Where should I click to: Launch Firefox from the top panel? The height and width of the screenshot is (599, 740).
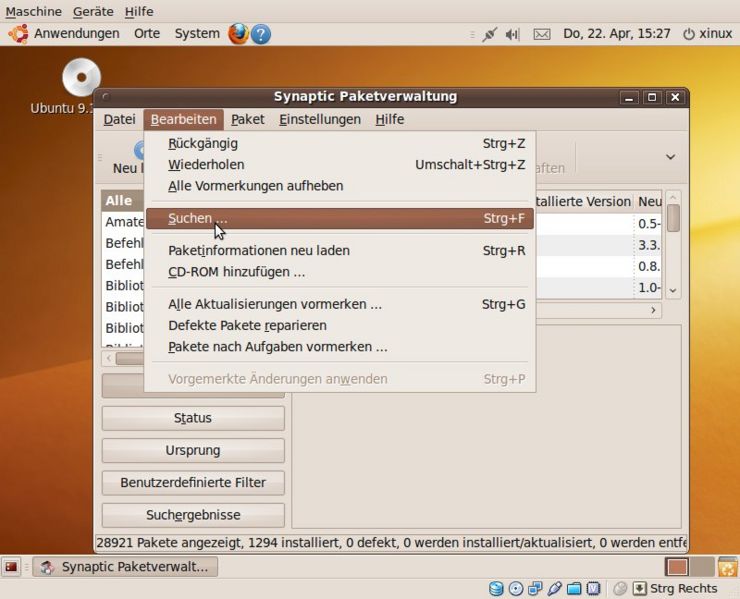[x=237, y=34]
